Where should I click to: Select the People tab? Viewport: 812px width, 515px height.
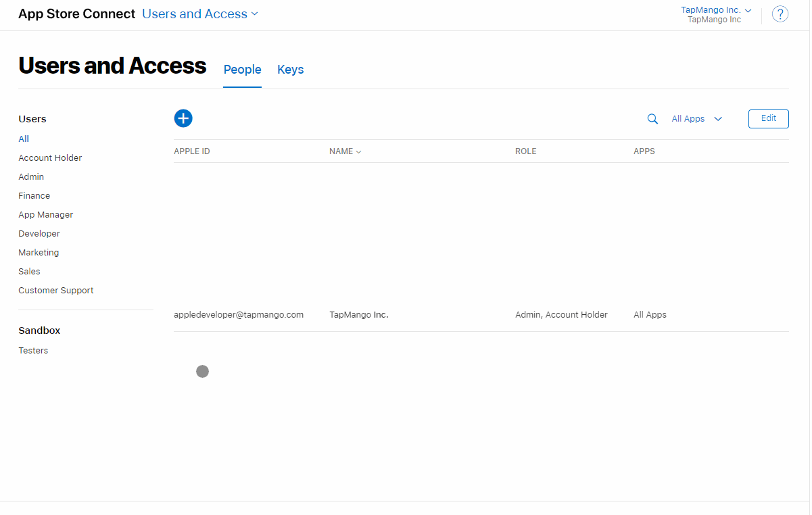pyautogui.click(x=242, y=70)
